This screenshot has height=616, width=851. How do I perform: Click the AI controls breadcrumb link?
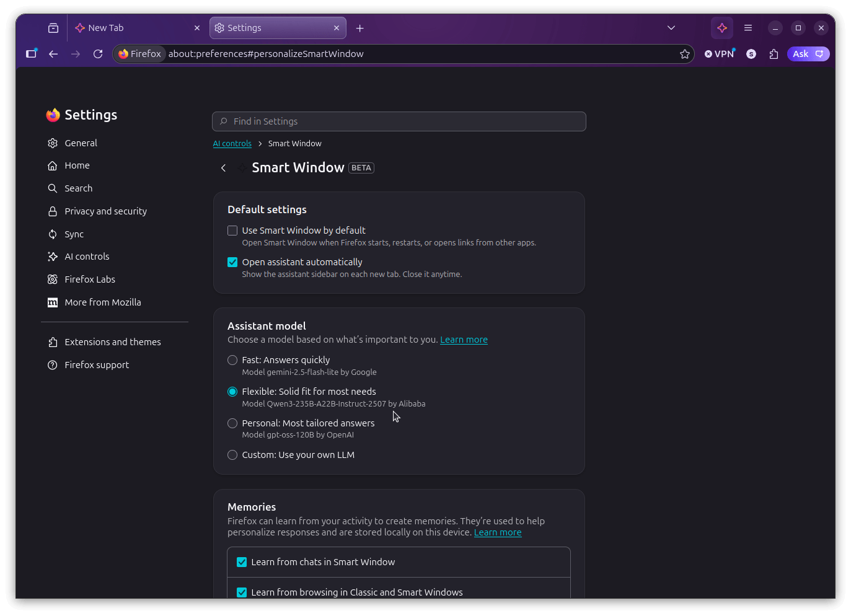(232, 144)
